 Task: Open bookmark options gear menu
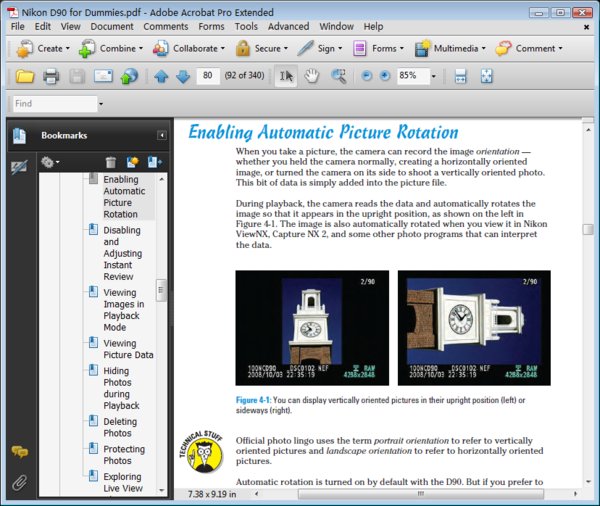tap(50, 162)
